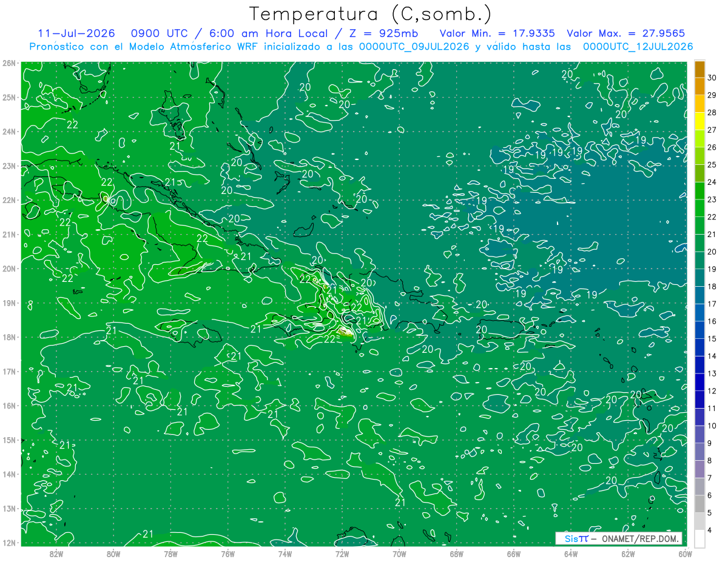Click the 72W longitude label
Image resolution: width=728 pixels, height=562 pixels.
click(x=342, y=554)
